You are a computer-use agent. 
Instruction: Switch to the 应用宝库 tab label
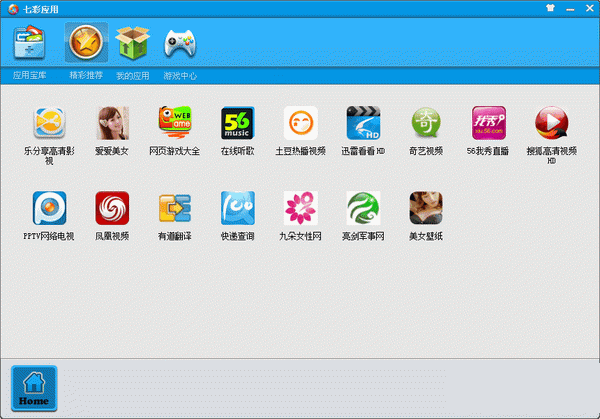[x=29, y=75]
